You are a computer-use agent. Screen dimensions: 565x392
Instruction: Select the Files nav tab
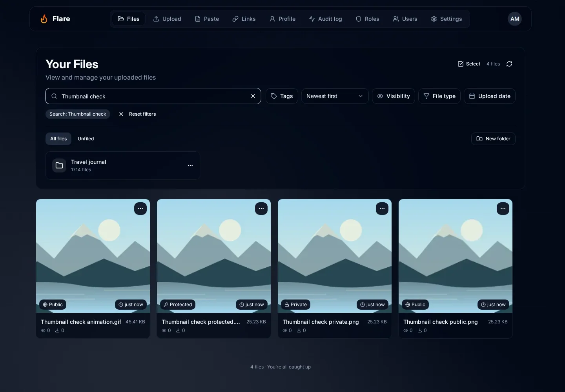coord(129,19)
